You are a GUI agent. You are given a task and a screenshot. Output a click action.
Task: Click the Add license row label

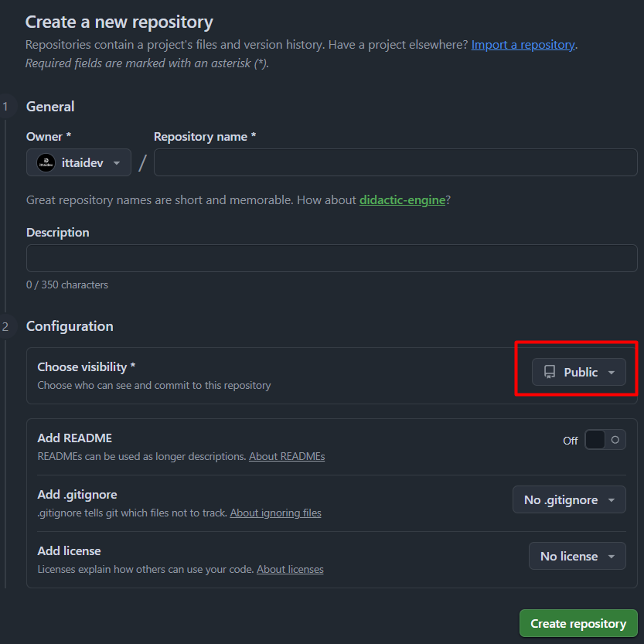pos(69,550)
